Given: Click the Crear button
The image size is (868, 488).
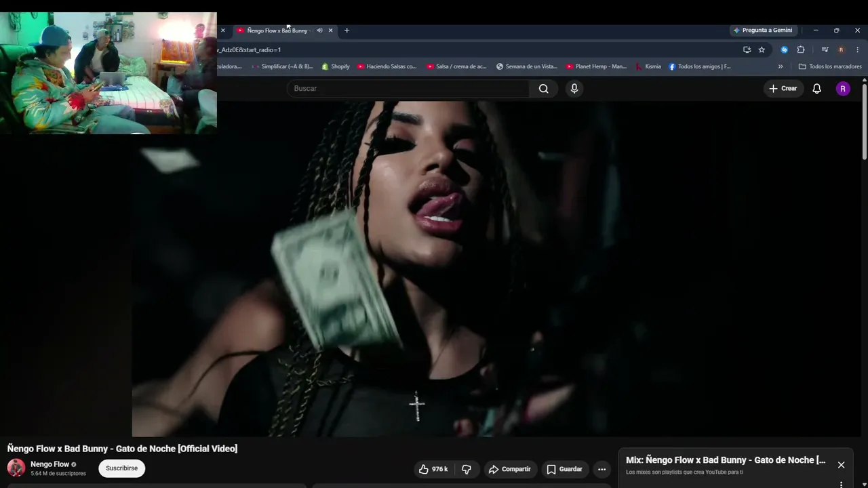Looking at the screenshot, I should pyautogui.click(x=783, y=89).
